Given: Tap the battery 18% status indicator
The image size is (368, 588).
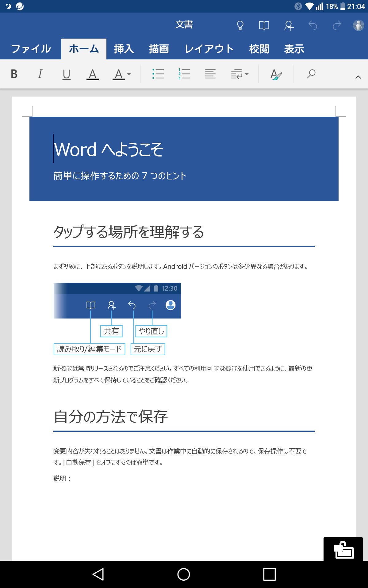Looking at the screenshot, I should pos(335,6).
